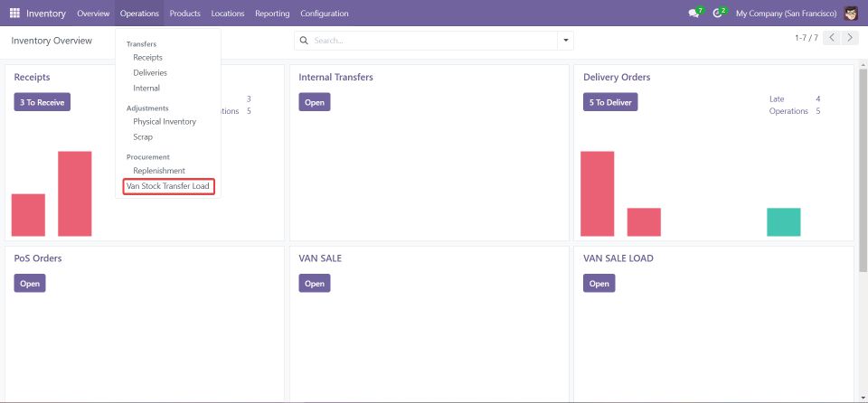Select Replenishment under Procurement
868x403 pixels.
pyautogui.click(x=158, y=171)
